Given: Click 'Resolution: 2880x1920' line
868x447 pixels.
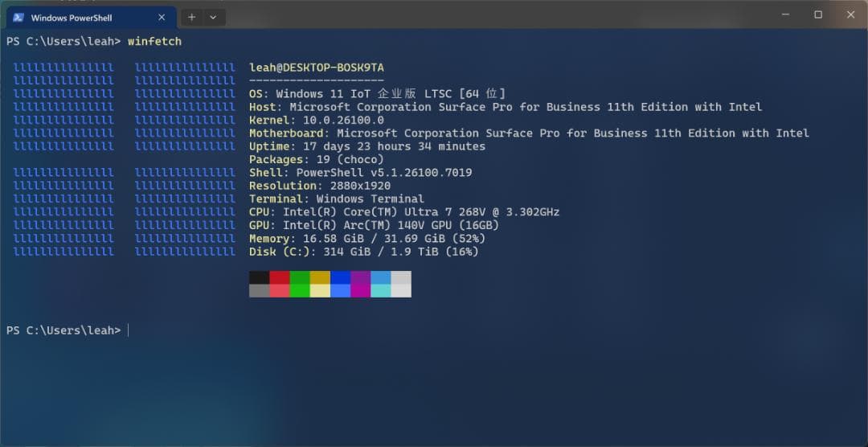Looking at the screenshot, I should (x=320, y=186).
